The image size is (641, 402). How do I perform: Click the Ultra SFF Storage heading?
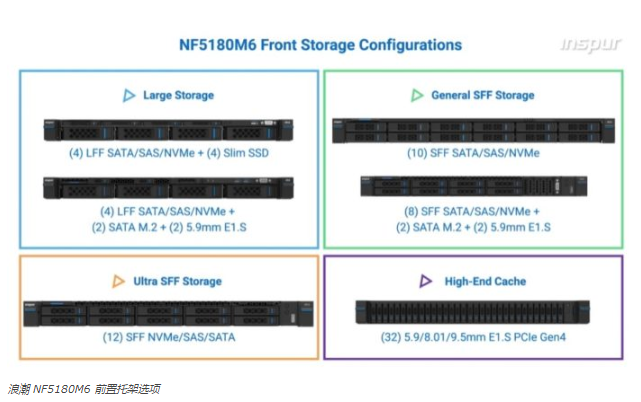pyautogui.click(x=177, y=281)
